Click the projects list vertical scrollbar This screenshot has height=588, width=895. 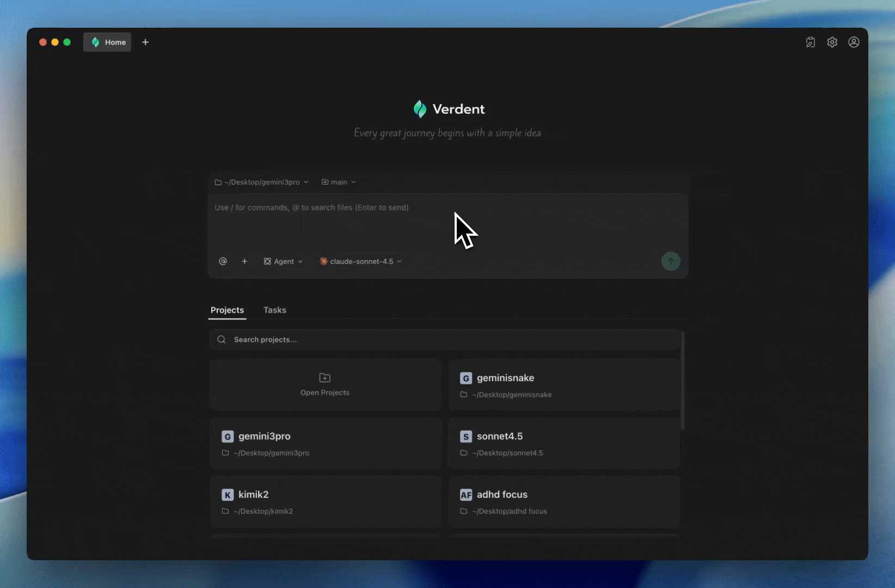tap(683, 381)
